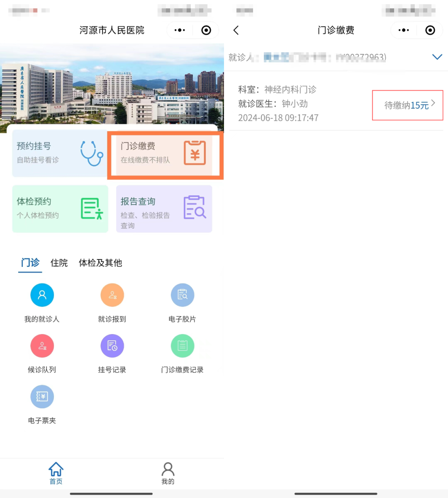Viewport: 448px width, 498px height.
Task: Go back from 门诊缴费 page
Action: pyautogui.click(x=236, y=30)
